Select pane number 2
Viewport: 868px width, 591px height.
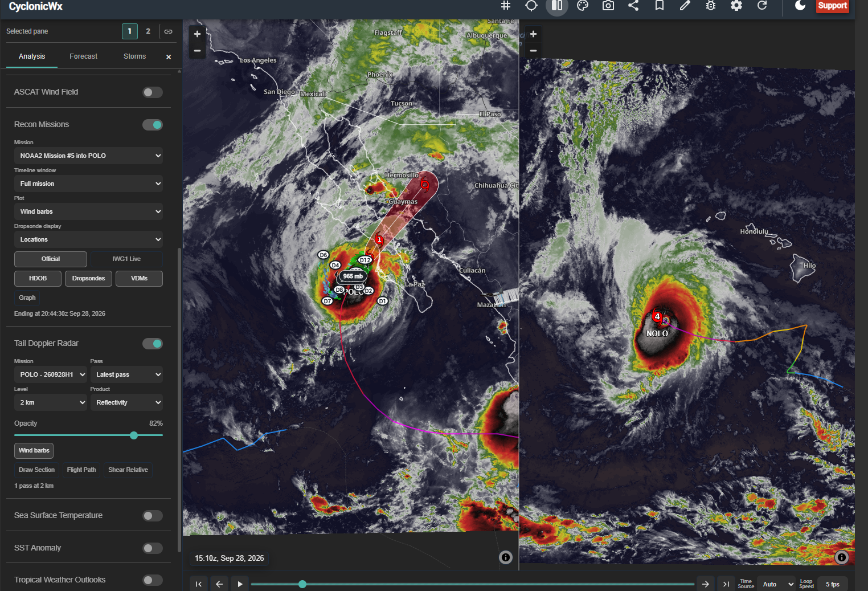coord(148,31)
